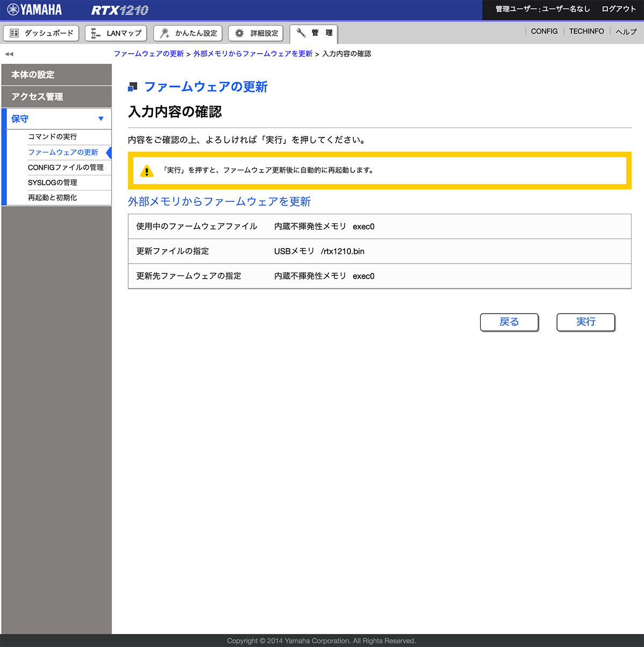Click the RTX1210 product logo
Image resolution: width=644 pixels, height=647 pixels.
click(x=120, y=10)
